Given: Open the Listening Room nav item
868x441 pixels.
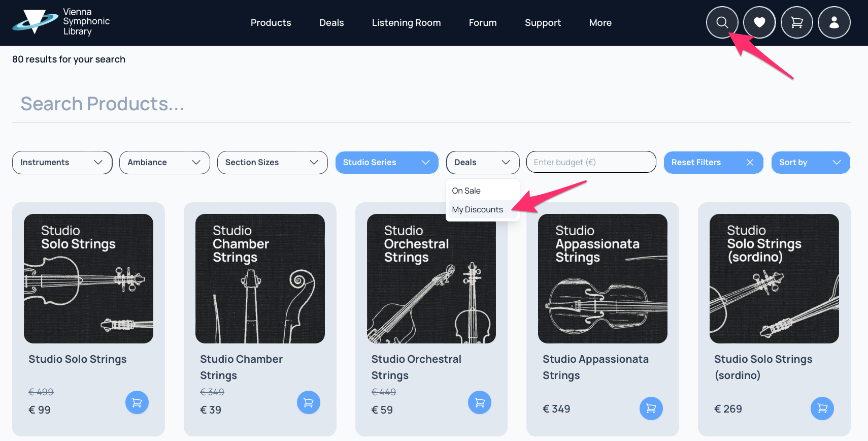Looking at the screenshot, I should click(x=406, y=23).
